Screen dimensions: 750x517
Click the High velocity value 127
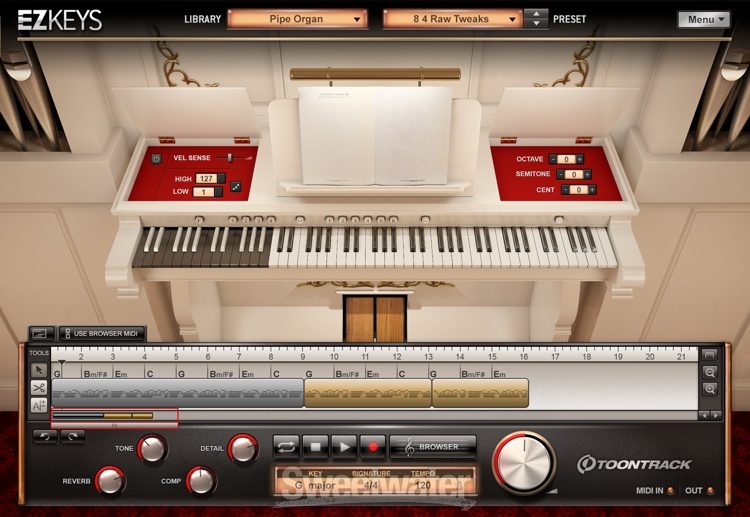coord(206,178)
